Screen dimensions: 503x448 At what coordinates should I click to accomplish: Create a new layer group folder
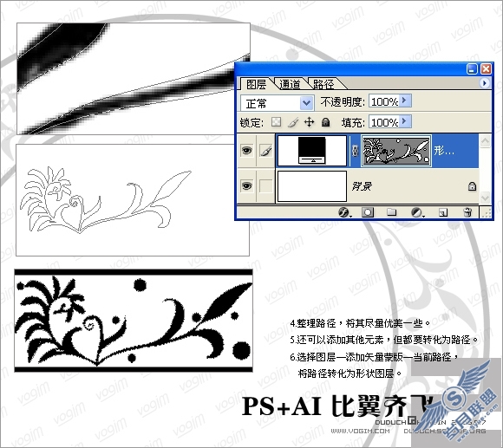(391, 212)
